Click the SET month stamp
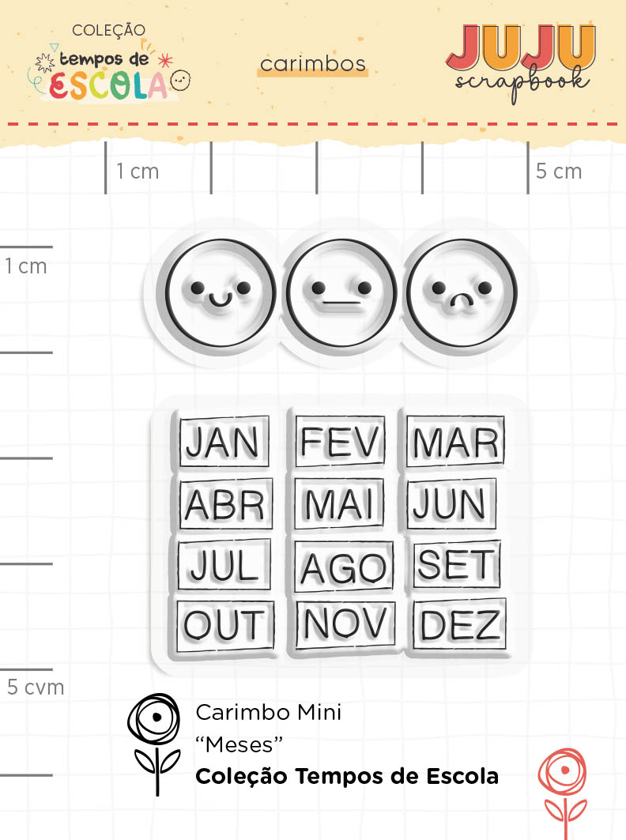 point(456,564)
